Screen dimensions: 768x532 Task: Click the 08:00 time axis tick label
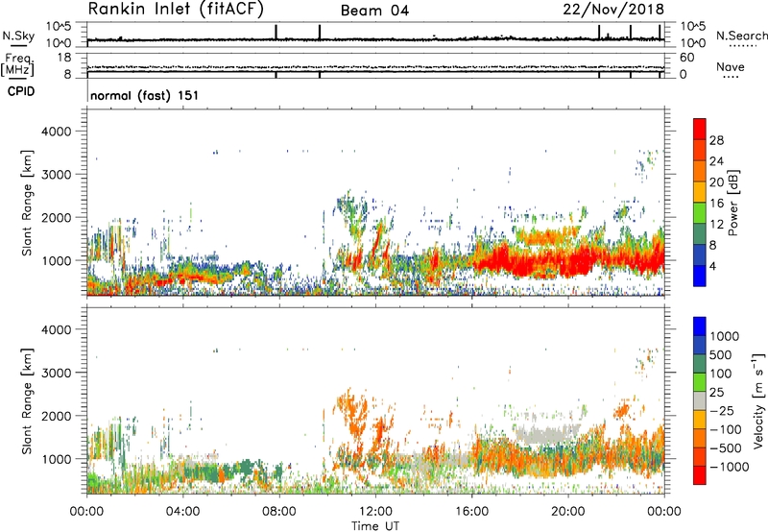tap(279, 512)
